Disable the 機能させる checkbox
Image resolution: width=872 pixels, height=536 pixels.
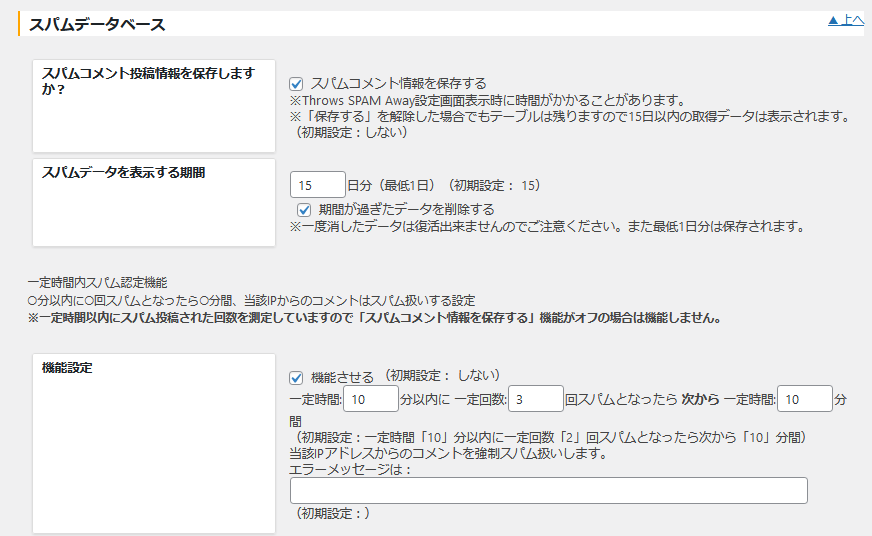click(296, 377)
